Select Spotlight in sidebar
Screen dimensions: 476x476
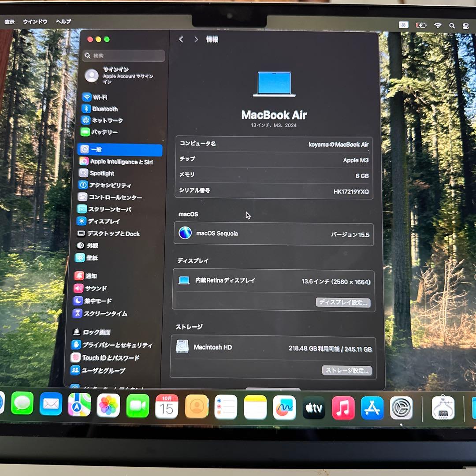point(101,174)
